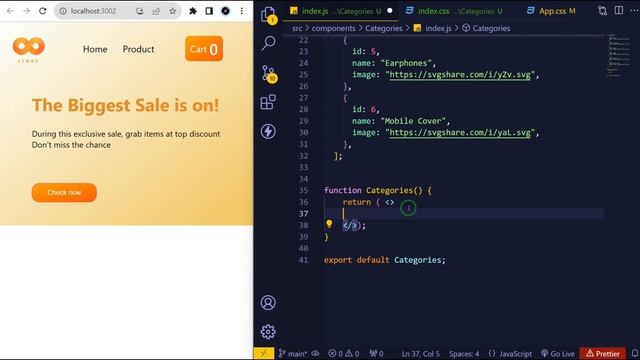Click the Categories folder breadcrumb

384,28
